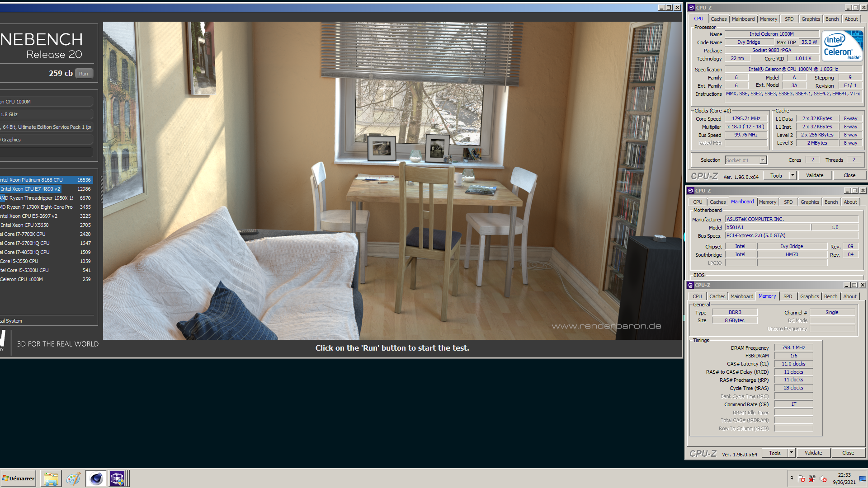Click the volume muted tray icon

pyautogui.click(x=823, y=479)
